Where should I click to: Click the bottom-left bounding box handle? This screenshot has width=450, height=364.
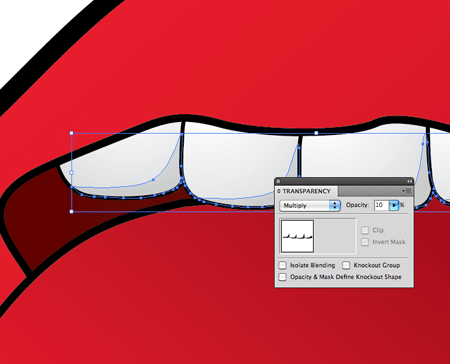tap(72, 211)
